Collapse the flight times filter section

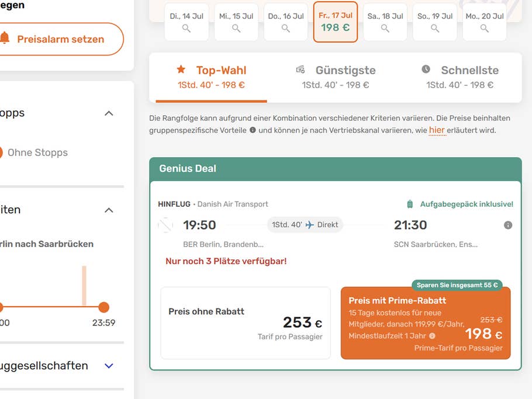coord(109,210)
